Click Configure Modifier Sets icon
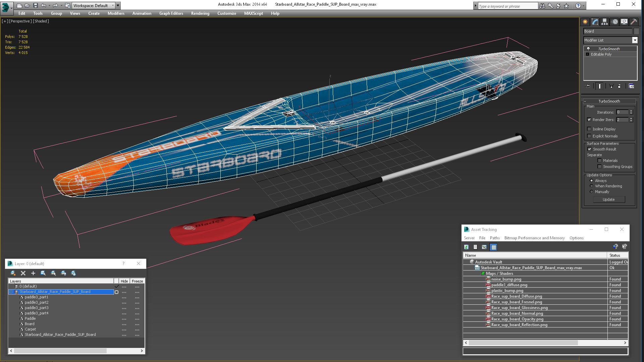This screenshot has height=362, width=644. 631,86
